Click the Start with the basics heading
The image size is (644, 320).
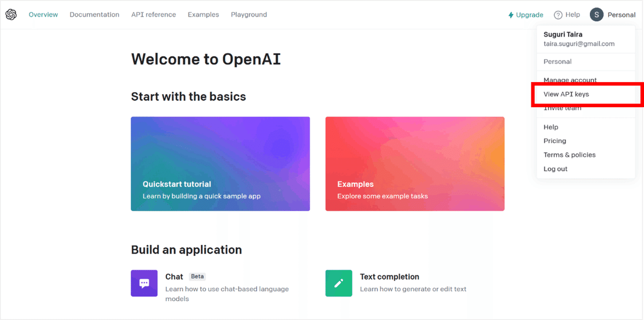click(188, 96)
